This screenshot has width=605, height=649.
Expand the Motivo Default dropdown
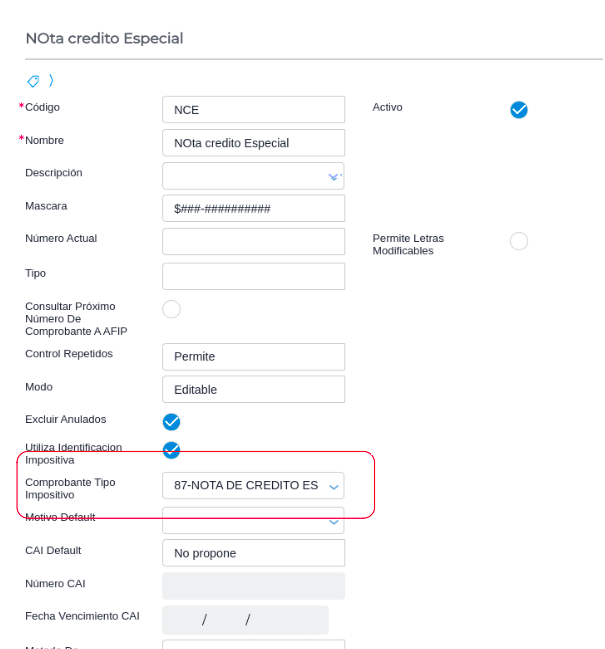[x=334, y=520]
